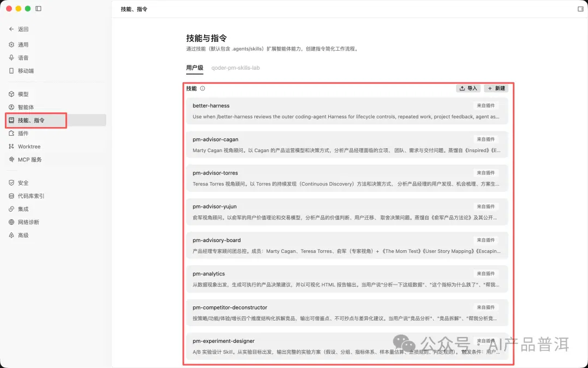Click the 集成 link icon
Screen dimensions: 588x368
(11, 209)
